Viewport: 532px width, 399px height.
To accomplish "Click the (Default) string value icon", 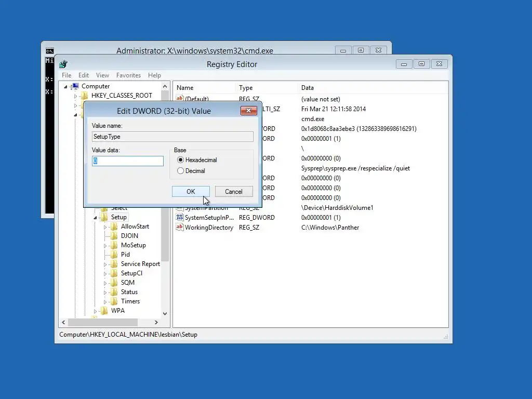I will 179,98.
